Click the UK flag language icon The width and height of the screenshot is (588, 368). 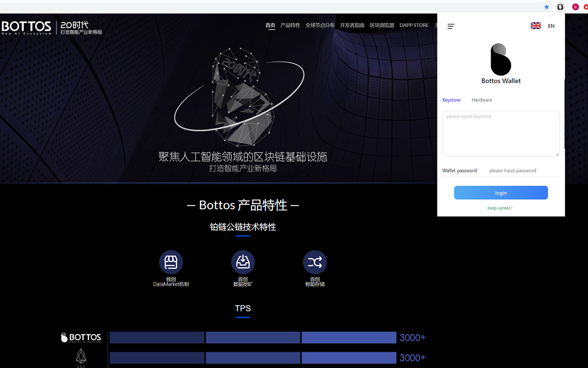536,26
